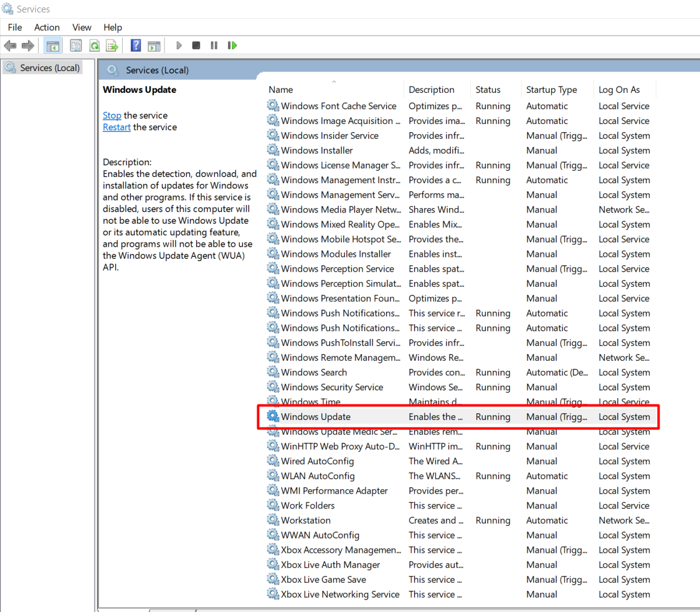Toggle the Show/Hide Console Tree toolbar icon
This screenshot has height=612, width=700.
click(53, 45)
